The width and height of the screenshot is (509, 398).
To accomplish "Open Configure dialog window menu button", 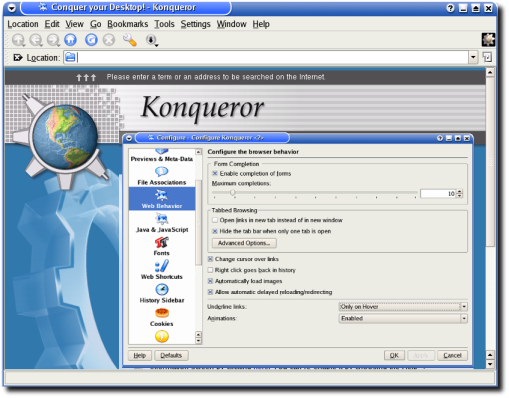I will 129,138.
